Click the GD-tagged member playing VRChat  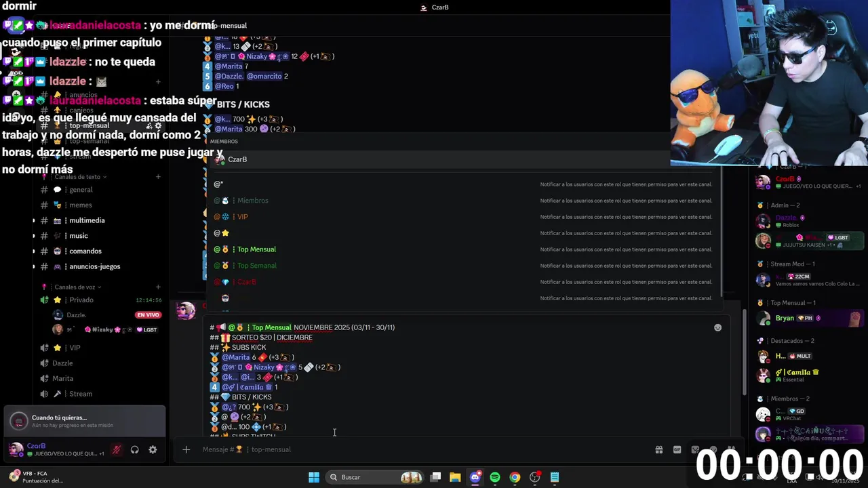pos(809,414)
